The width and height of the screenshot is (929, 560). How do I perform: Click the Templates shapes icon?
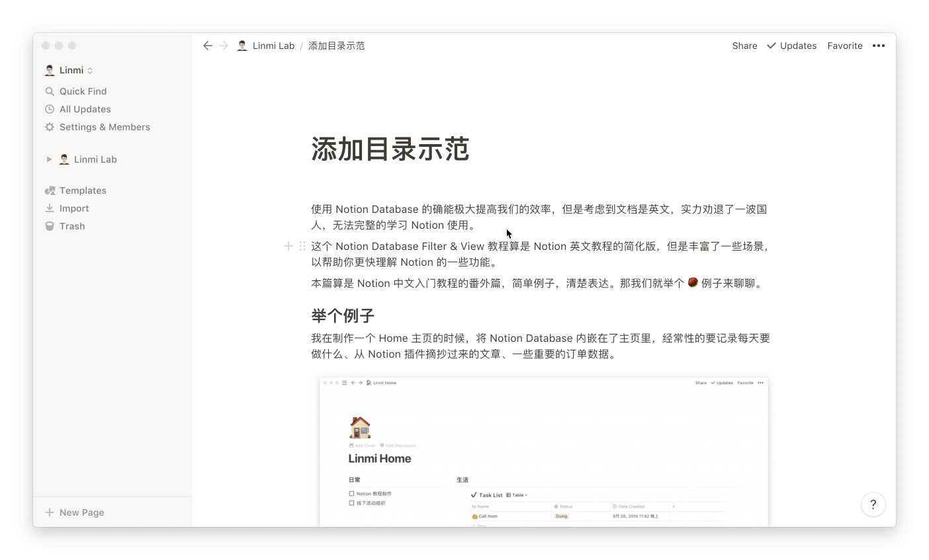(50, 190)
